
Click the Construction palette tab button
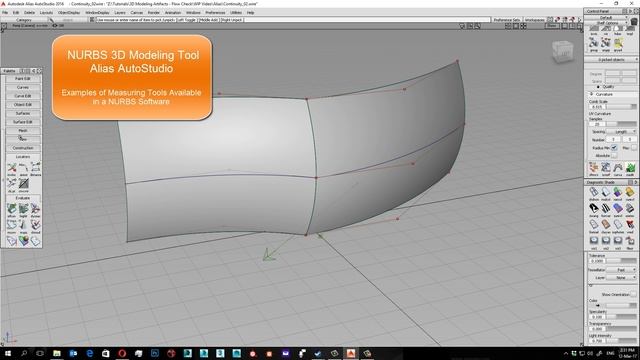tap(23, 148)
